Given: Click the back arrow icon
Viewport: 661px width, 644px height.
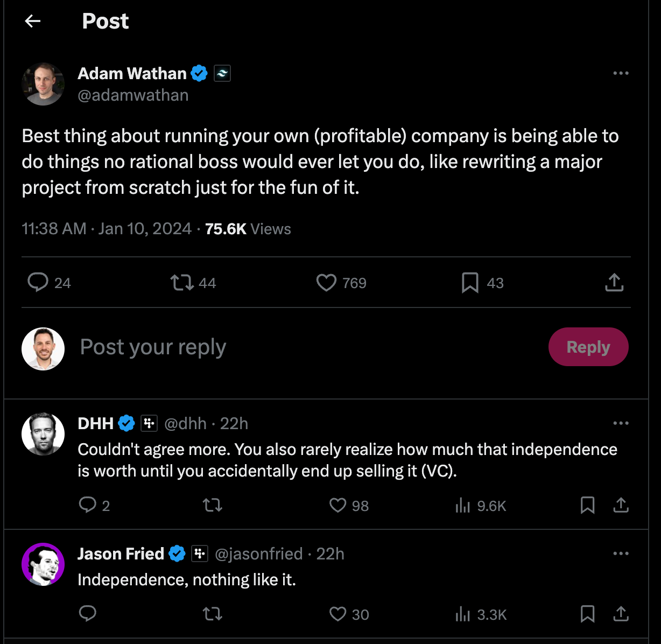Looking at the screenshot, I should click(x=33, y=21).
